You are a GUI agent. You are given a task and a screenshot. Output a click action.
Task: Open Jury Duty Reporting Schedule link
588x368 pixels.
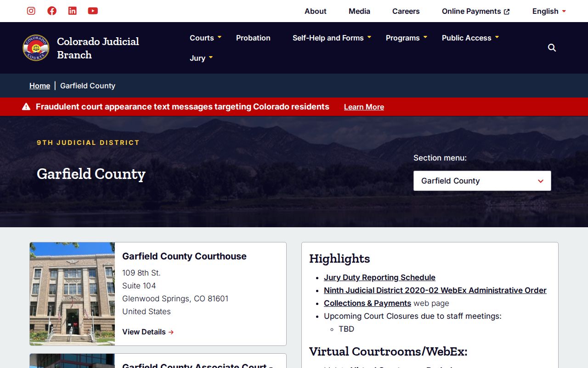[379, 277]
